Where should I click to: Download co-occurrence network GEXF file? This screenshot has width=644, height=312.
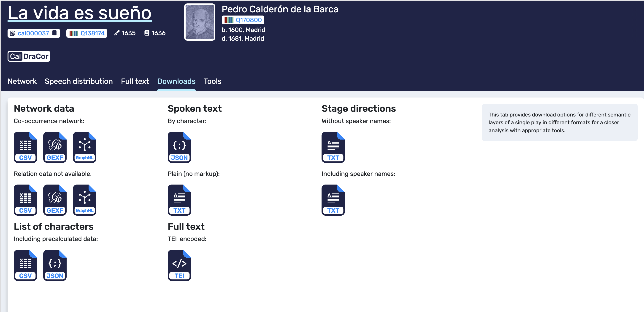point(55,147)
